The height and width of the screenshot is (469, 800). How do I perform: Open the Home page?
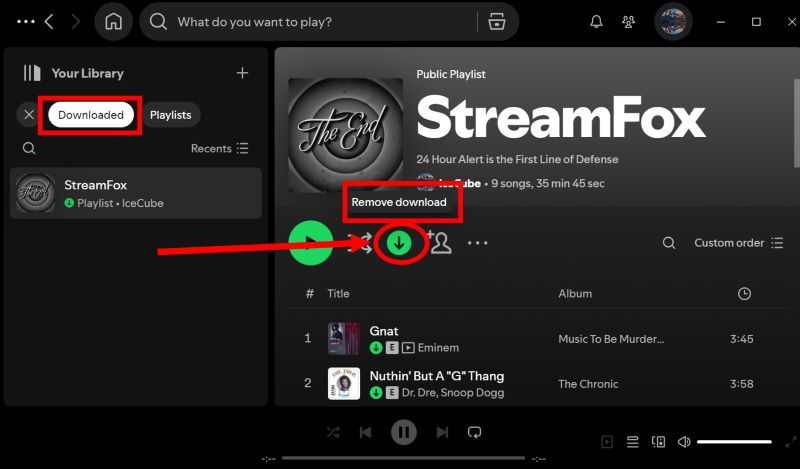click(113, 22)
